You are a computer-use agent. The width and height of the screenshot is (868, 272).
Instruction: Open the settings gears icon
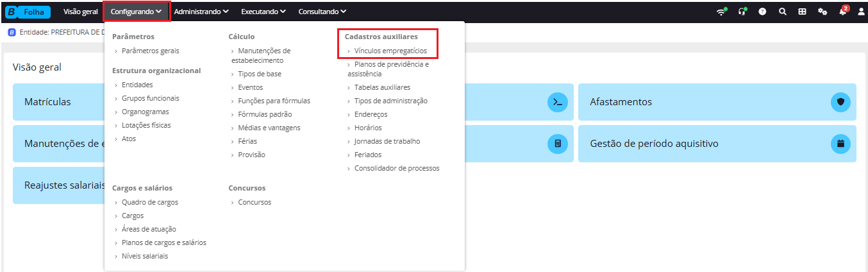822,12
